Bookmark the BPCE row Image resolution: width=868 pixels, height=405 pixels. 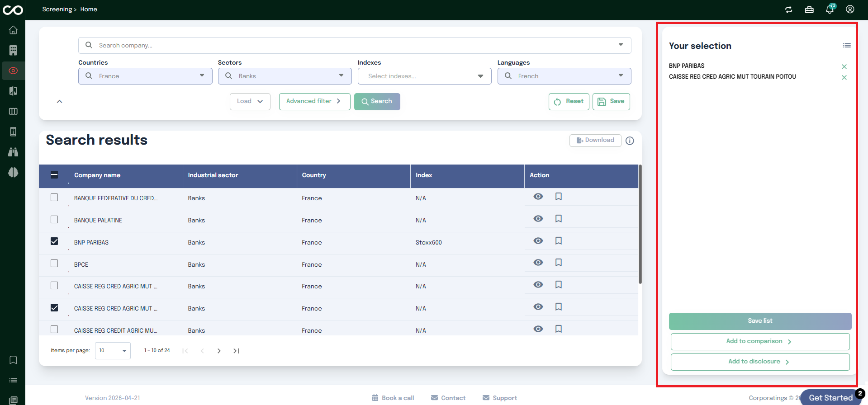pos(559,263)
